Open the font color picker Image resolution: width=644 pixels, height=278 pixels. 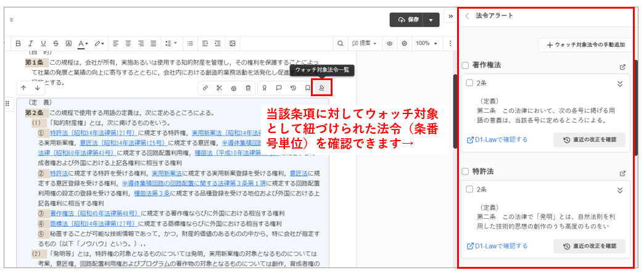pyautogui.click(x=83, y=44)
